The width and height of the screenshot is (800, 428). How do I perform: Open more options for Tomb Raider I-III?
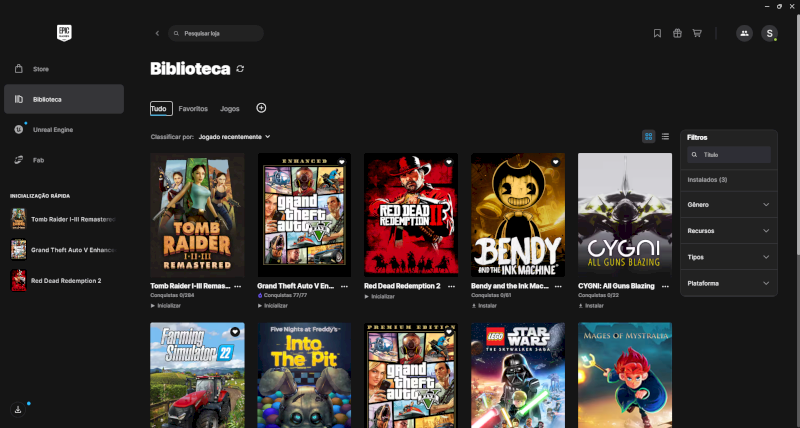pos(238,286)
